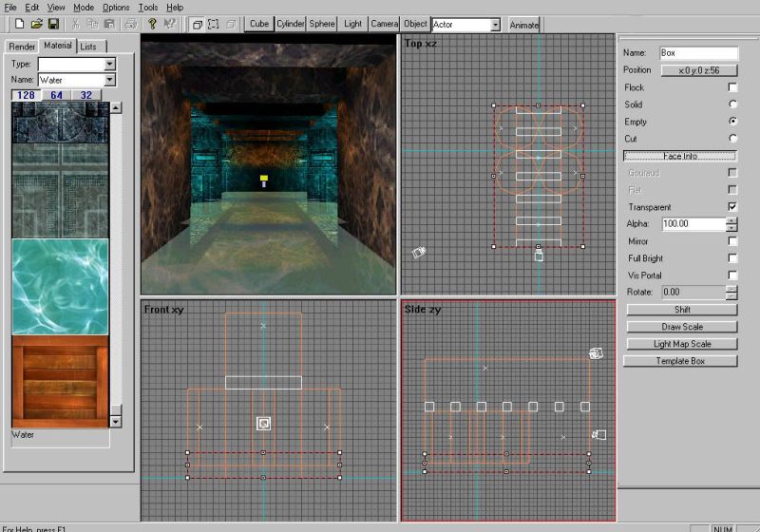Click the Copy toolbar icon
The width and height of the screenshot is (760, 532).
click(x=92, y=24)
